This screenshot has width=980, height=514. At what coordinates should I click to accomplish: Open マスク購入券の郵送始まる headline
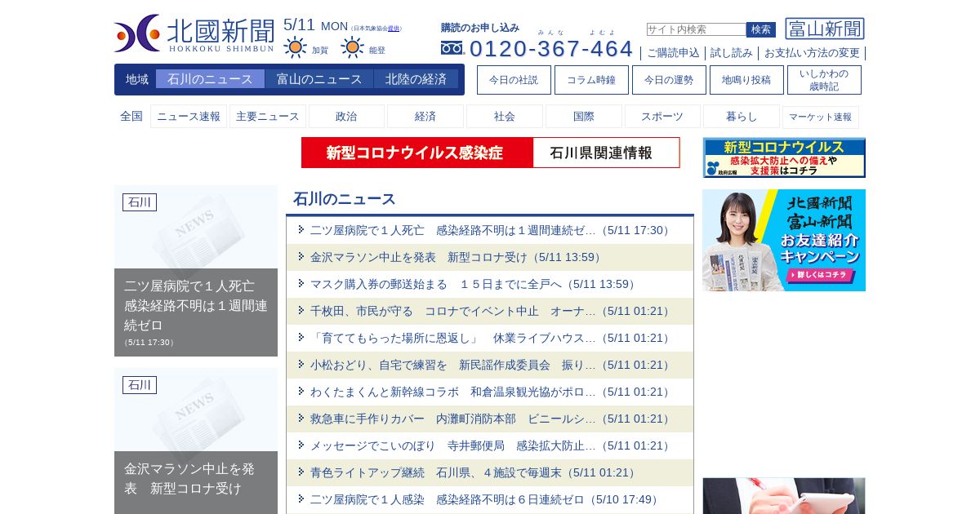tap(474, 284)
